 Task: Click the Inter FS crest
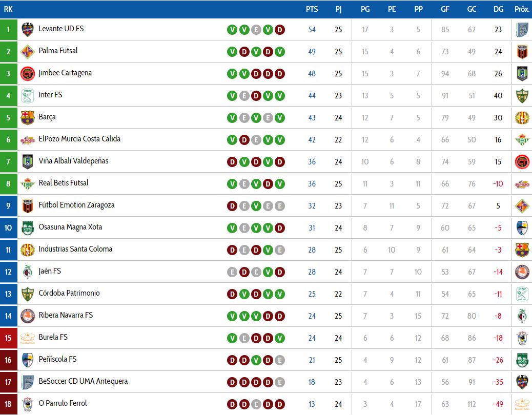pos(28,96)
